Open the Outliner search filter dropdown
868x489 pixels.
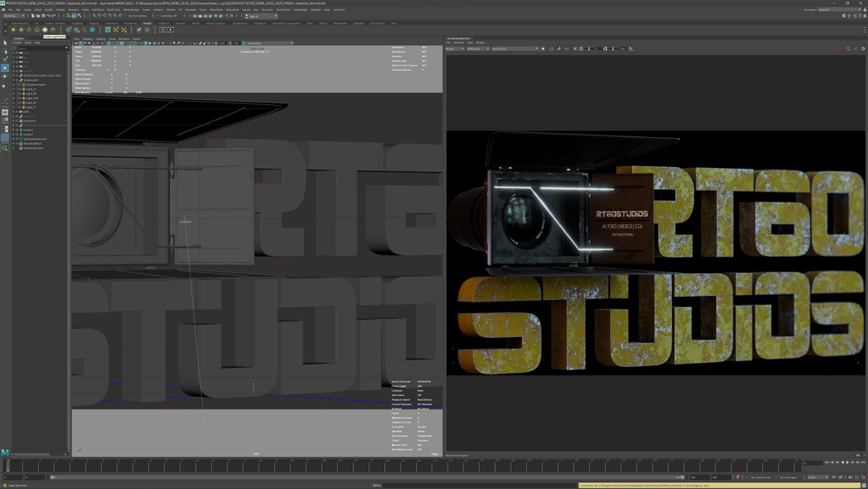click(66, 48)
